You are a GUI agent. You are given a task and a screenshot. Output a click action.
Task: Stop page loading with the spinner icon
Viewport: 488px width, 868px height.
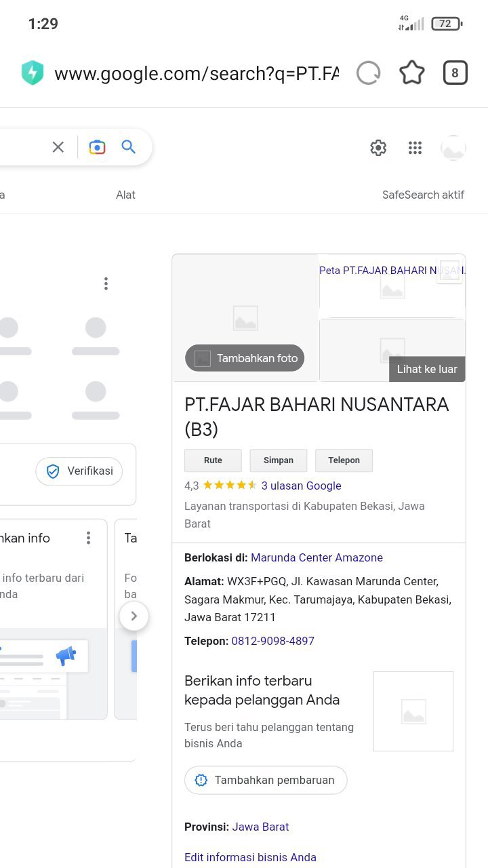[x=369, y=73]
